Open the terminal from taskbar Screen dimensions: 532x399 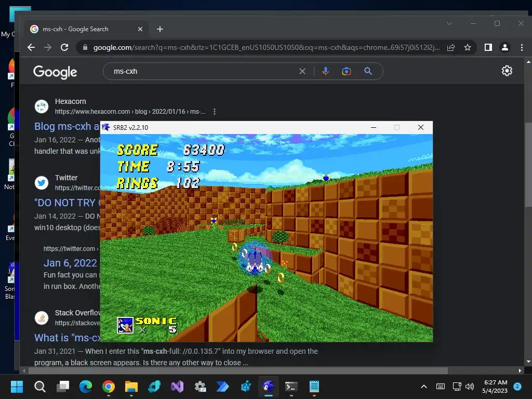[291, 387]
